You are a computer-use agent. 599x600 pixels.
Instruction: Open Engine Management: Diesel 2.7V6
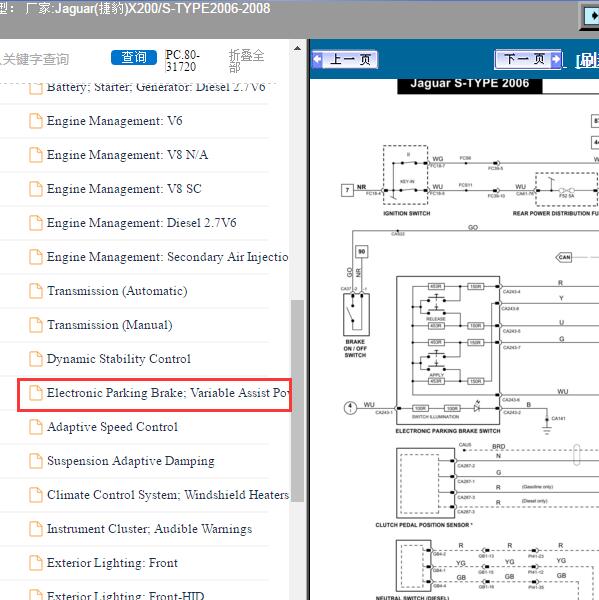(x=141, y=223)
